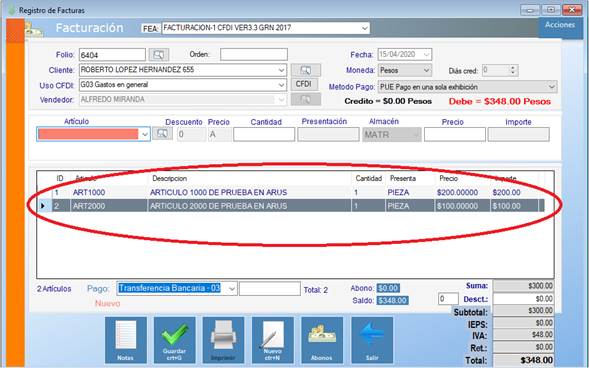The height and width of the screenshot is (368, 589).
Task: Click the Folio input field
Action: click(112, 55)
